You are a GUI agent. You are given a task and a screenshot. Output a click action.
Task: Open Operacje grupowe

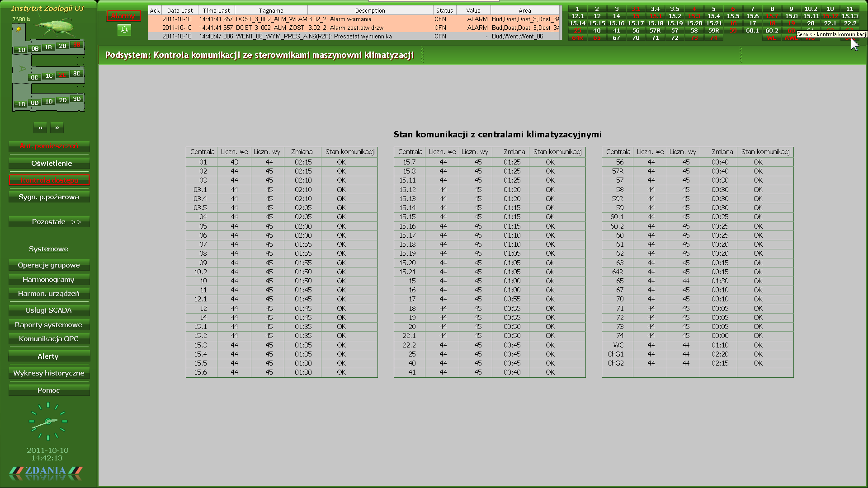tap(49, 265)
